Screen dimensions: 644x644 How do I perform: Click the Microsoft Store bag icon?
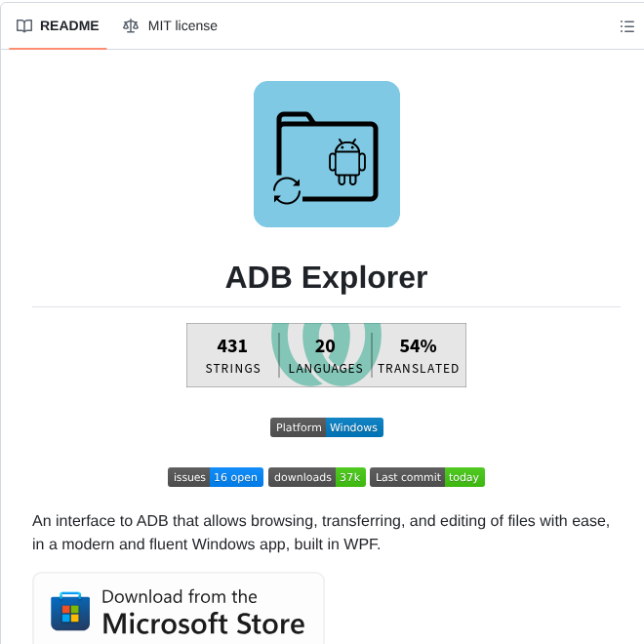tap(70, 611)
